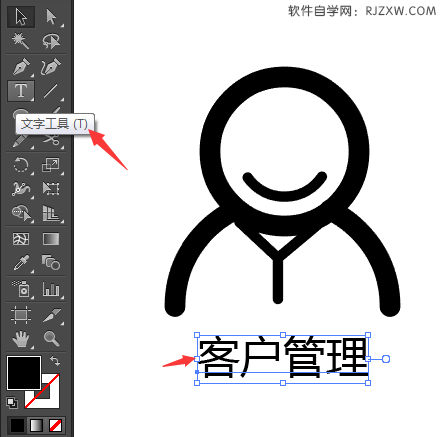Image resolution: width=441 pixels, height=437 pixels.
Task: Click the 客户管理 text object
Action: tap(283, 357)
